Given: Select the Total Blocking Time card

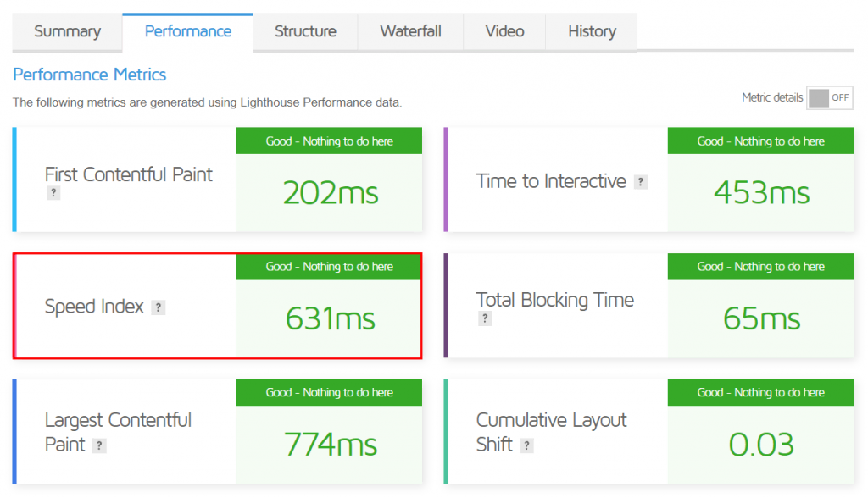Looking at the screenshot, I should [649, 305].
